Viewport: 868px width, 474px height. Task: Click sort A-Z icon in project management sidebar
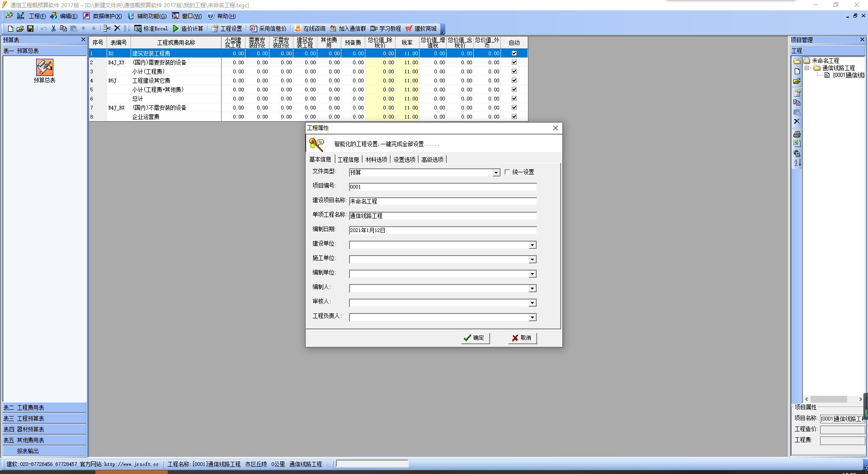(797, 163)
